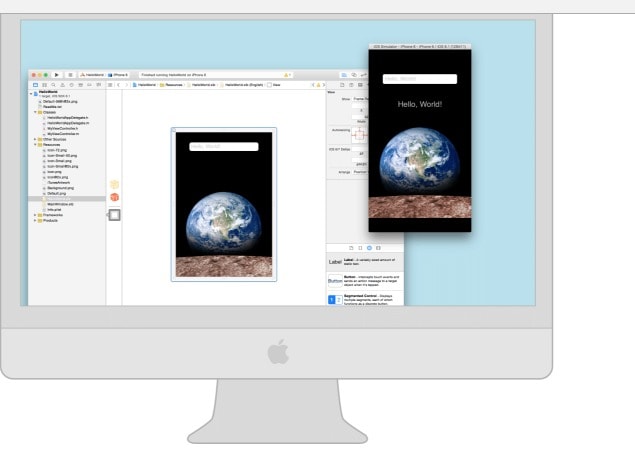Select Background.png in Resources
This screenshot has width=635, height=452.
[58, 188]
